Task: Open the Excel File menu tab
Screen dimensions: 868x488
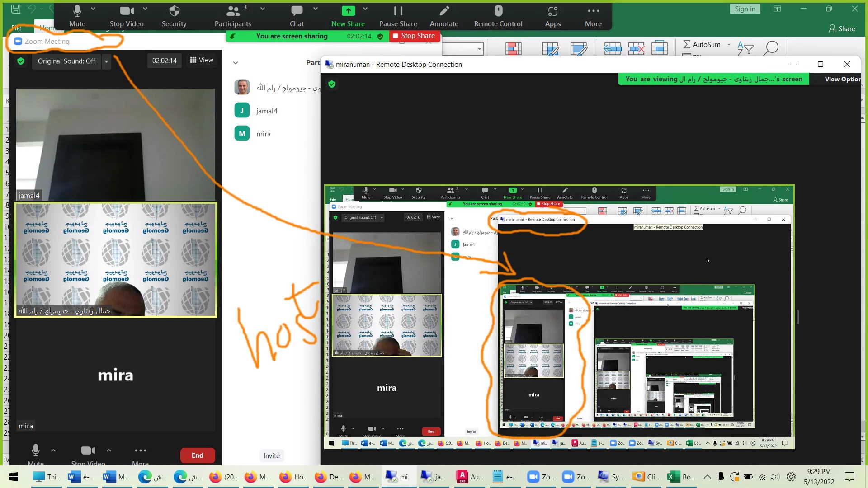Action: click(x=16, y=28)
